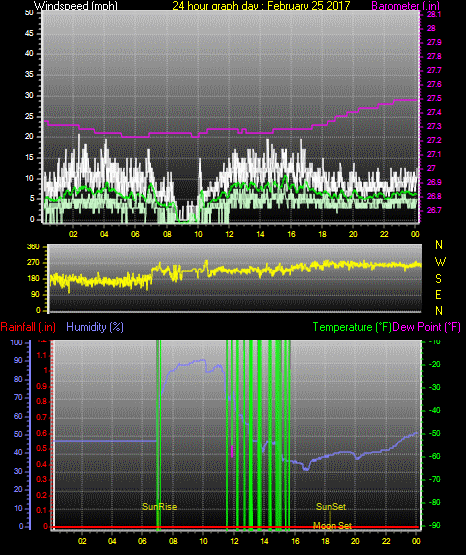Click the '-90' temperature axis value

tap(435, 526)
